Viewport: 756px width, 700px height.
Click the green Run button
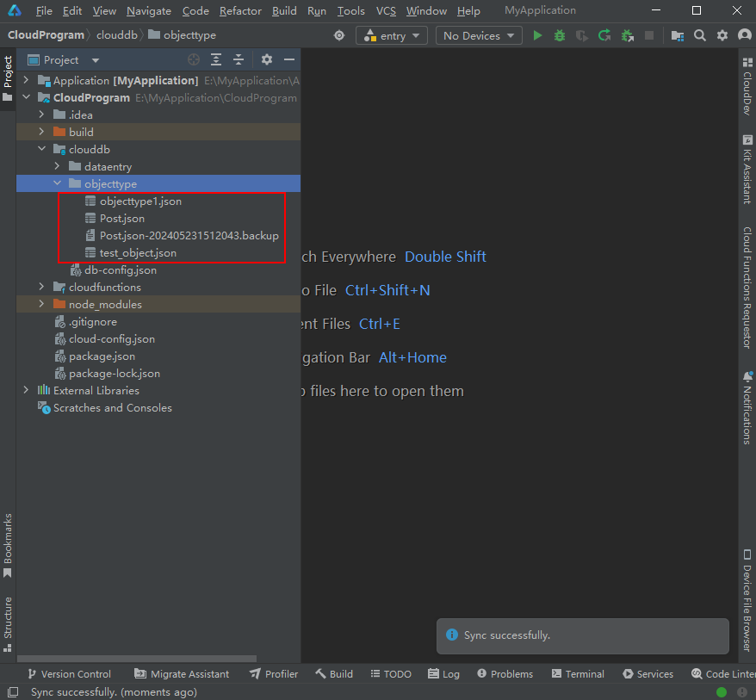point(537,35)
